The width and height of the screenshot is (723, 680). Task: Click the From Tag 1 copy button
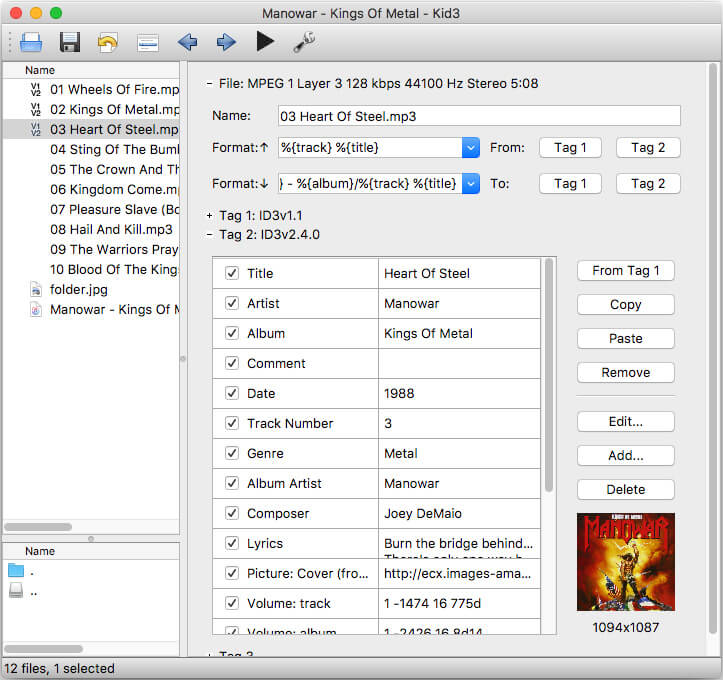(x=626, y=271)
